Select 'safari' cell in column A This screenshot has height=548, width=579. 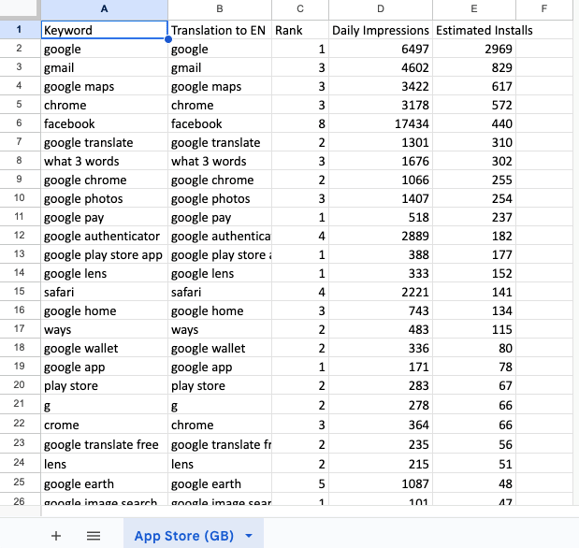(104, 292)
